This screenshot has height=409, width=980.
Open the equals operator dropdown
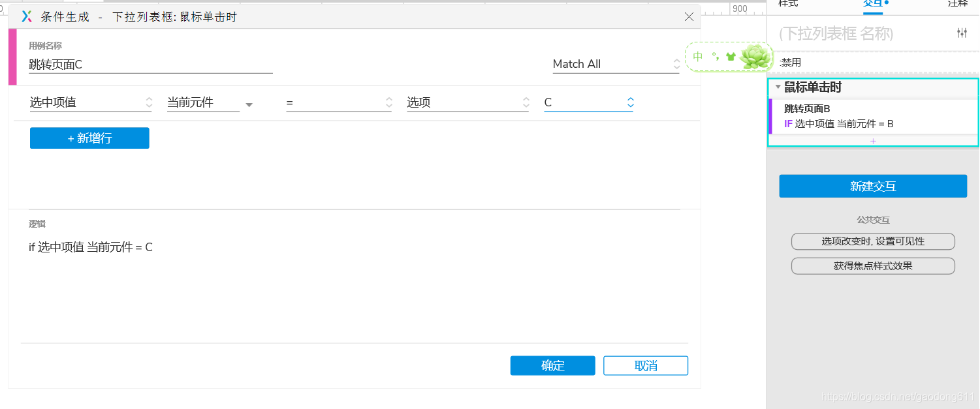click(339, 102)
